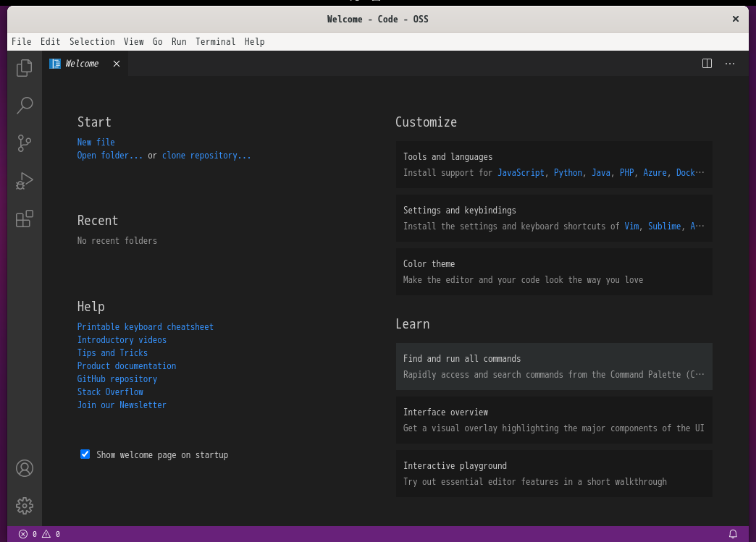
Task: Open the View menu
Action: (x=133, y=41)
